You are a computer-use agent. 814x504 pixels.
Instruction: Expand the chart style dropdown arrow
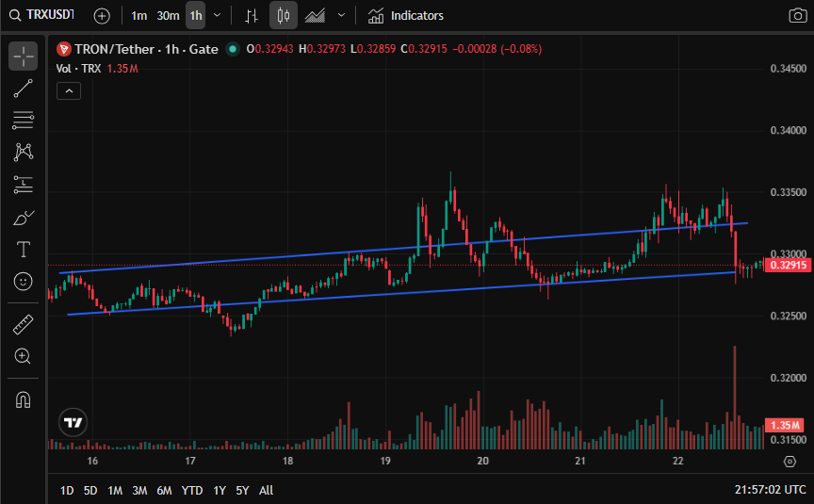pos(342,16)
